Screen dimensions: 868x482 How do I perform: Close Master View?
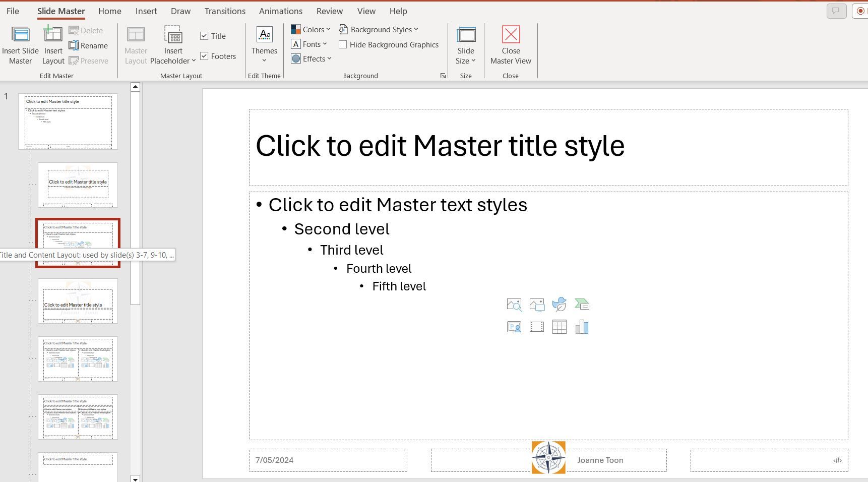510,44
